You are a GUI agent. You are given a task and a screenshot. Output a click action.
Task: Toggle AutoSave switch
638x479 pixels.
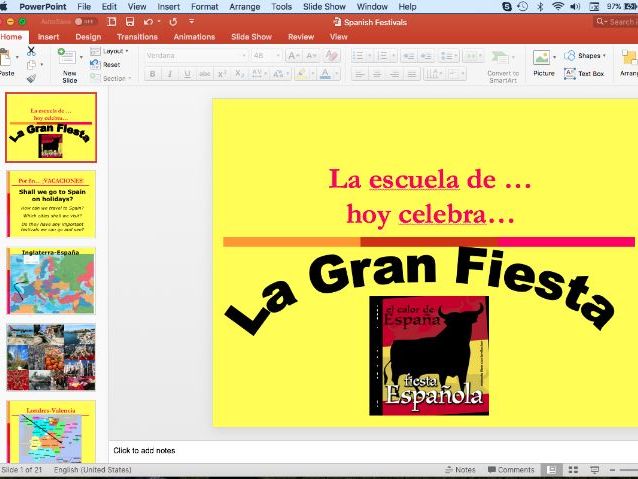tap(85, 22)
